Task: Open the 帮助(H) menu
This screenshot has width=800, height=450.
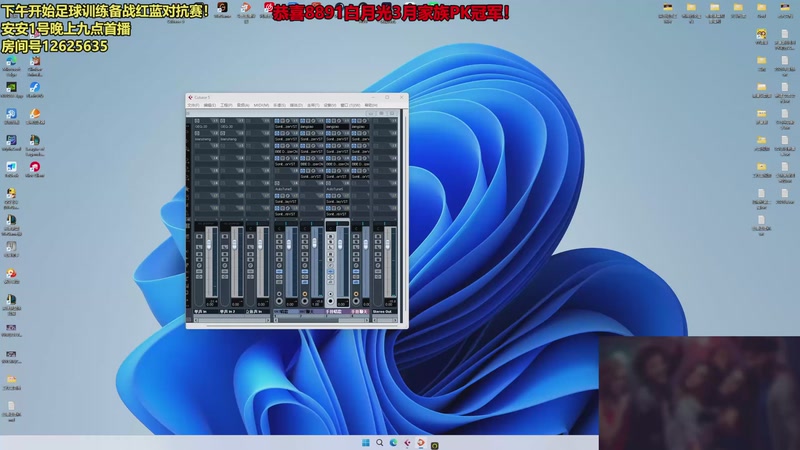Action: [371, 105]
